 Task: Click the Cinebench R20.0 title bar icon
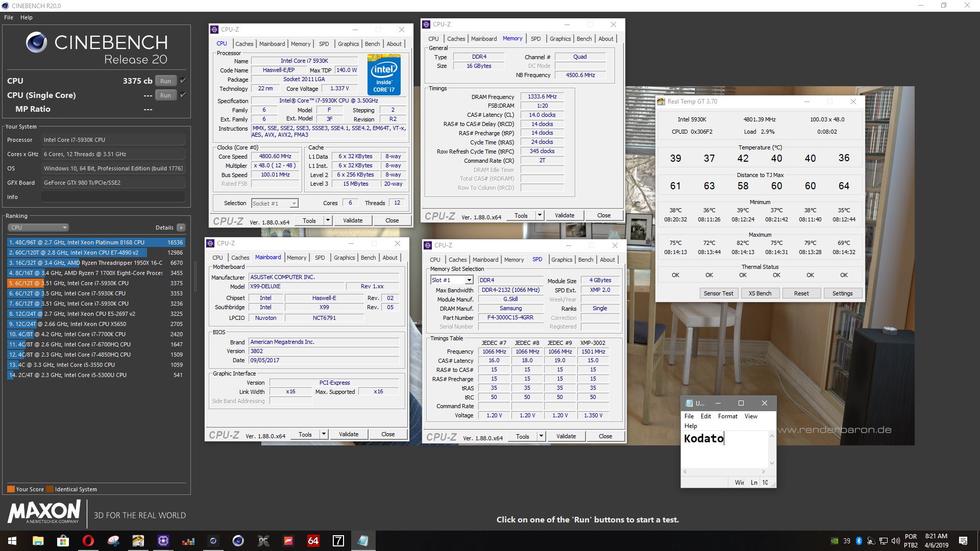(6, 6)
